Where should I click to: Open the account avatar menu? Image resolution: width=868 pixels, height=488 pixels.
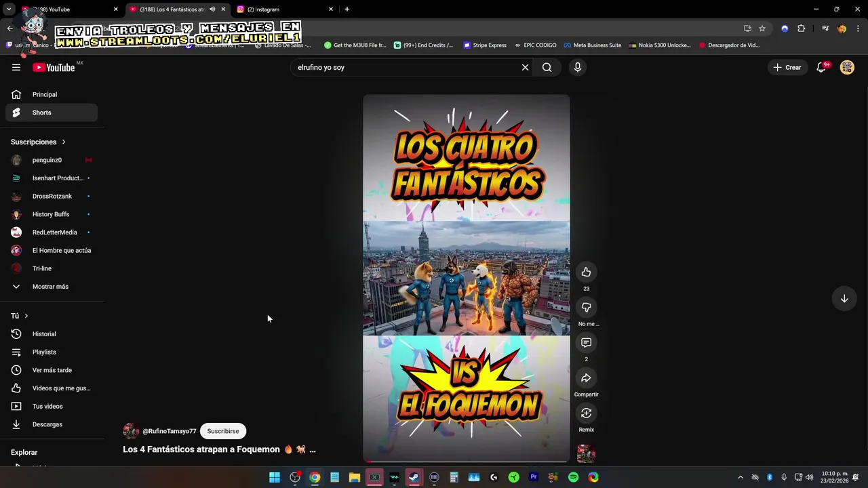click(847, 67)
